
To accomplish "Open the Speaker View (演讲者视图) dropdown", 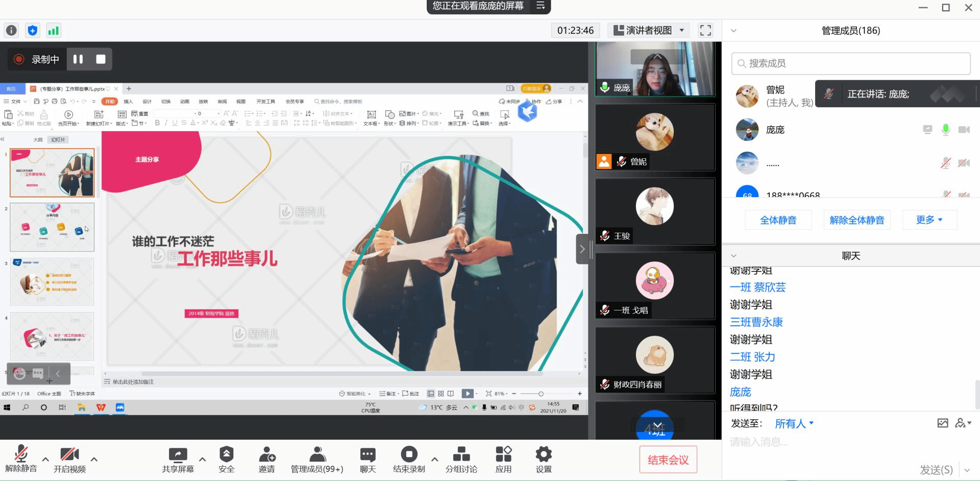I will pos(649,31).
